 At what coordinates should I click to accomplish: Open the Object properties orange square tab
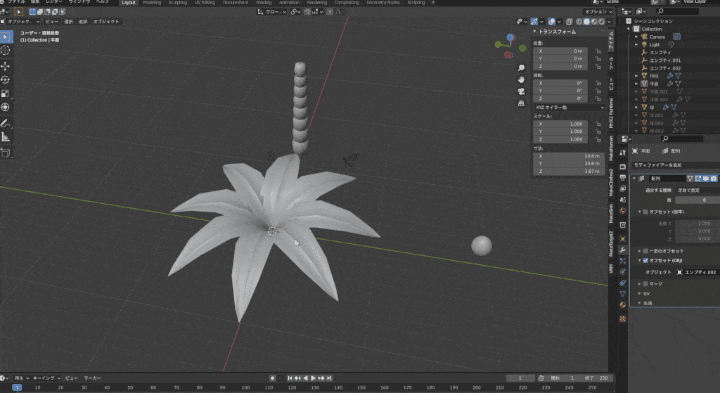[x=623, y=239]
